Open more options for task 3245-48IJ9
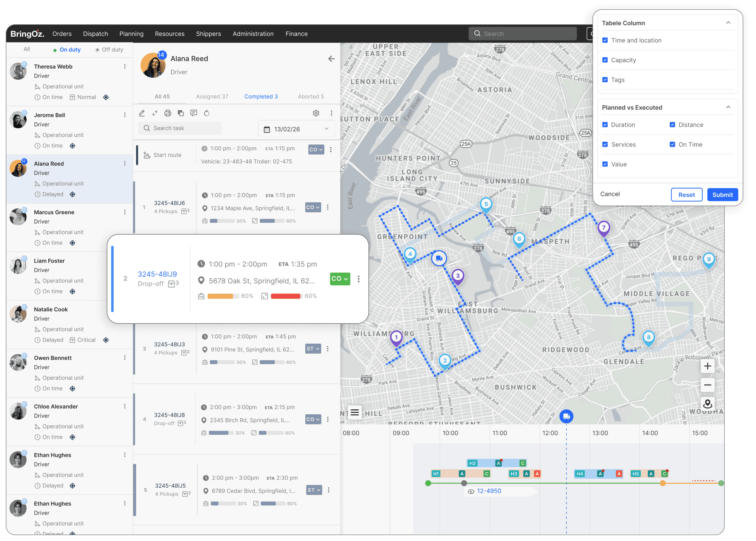Image resolution: width=756 pixels, height=541 pixels. (x=359, y=279)
